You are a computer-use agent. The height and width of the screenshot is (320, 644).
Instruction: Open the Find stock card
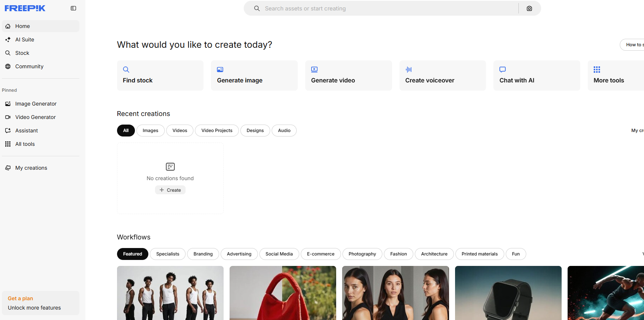tap(160, 75)
